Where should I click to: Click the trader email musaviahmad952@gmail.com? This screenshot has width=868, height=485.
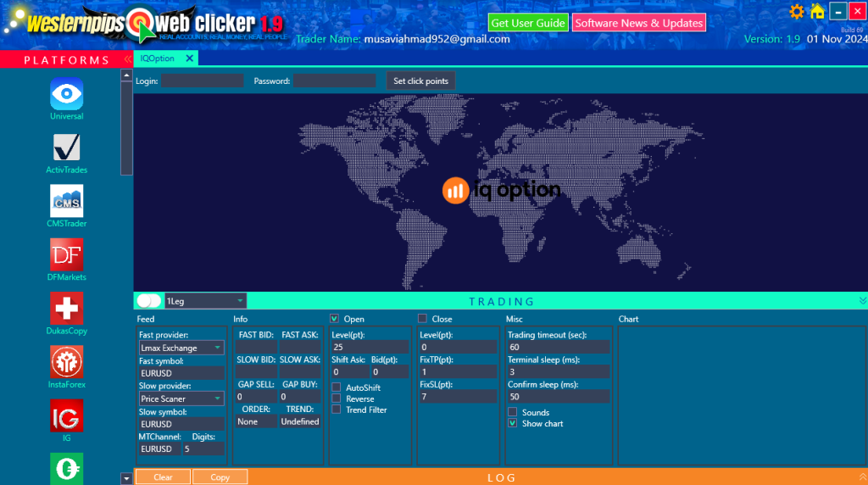click(x=437, y=39)
